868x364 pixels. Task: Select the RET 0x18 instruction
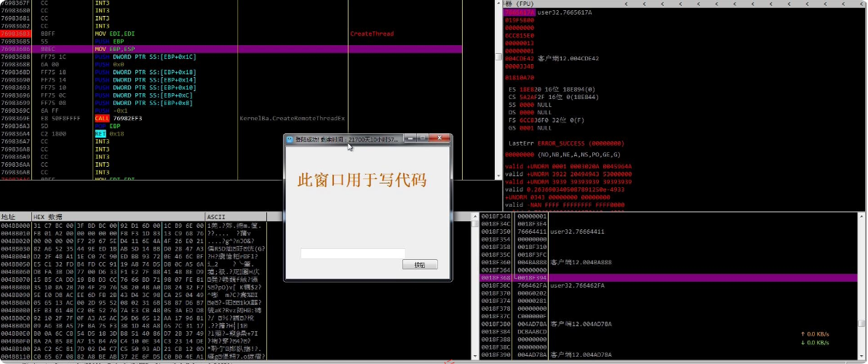[109, 133]
